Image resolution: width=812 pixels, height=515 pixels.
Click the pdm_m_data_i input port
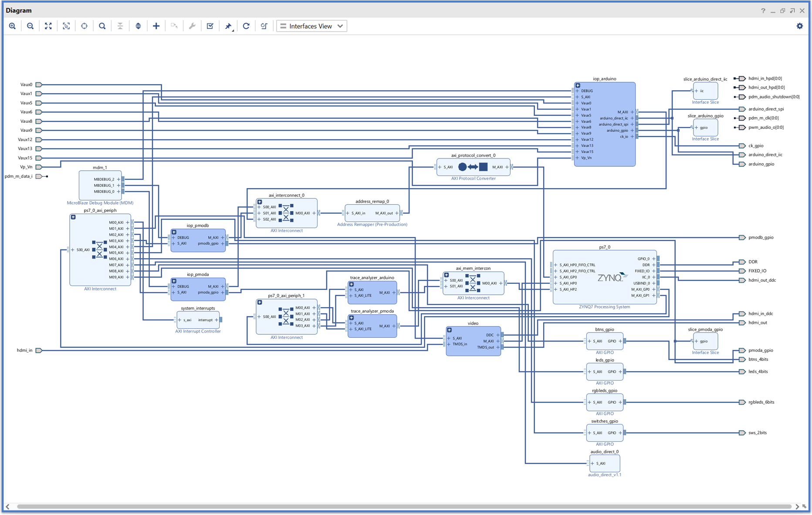39,176
